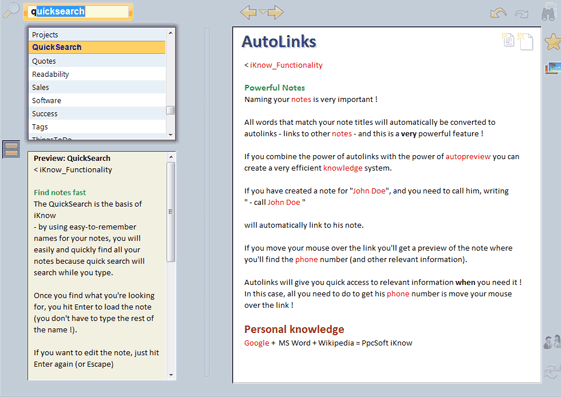Open the Google link
The width and height of the screenshot is (561, 397).
257,343
